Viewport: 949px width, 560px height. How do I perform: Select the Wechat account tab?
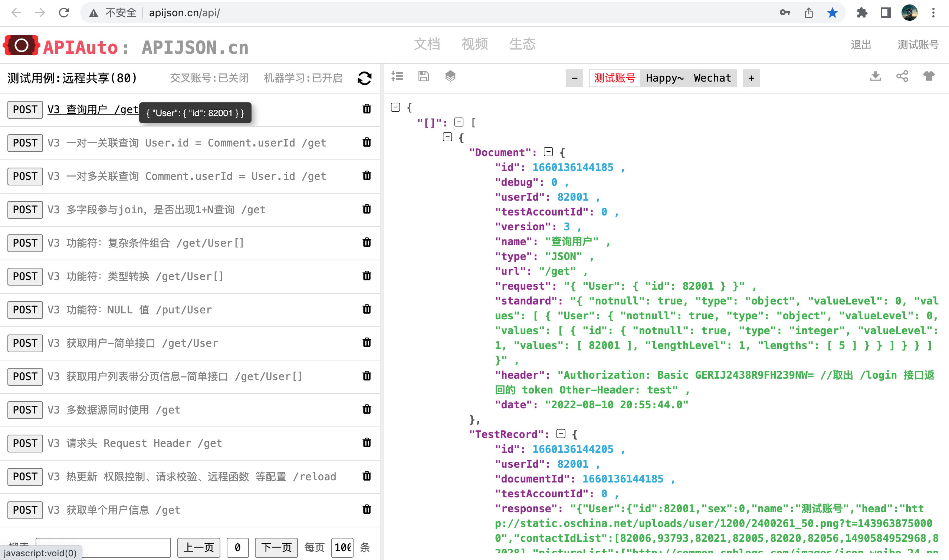coord(712,78)
